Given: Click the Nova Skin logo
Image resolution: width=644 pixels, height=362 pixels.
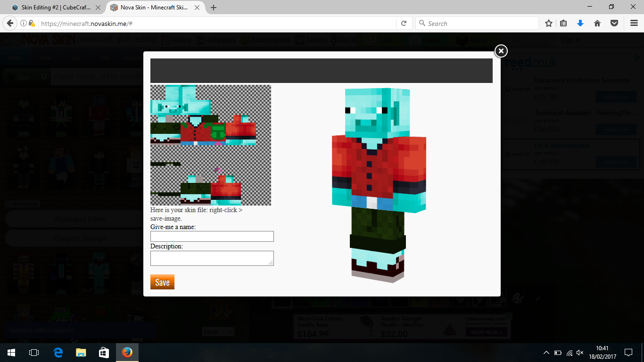Looking at the screenshot, I should pyautogui.click(x=48, y=40).
